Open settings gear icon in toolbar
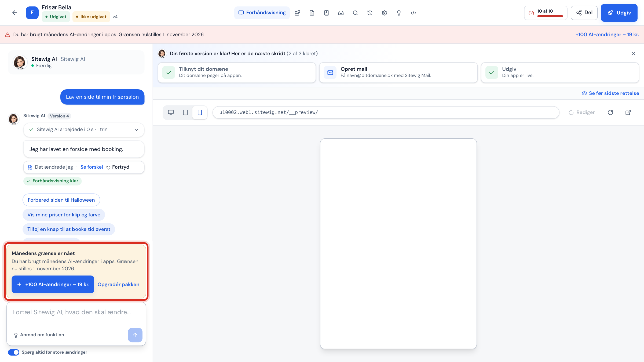The height and width of the screenshot is (362, 644). point(384,13)
